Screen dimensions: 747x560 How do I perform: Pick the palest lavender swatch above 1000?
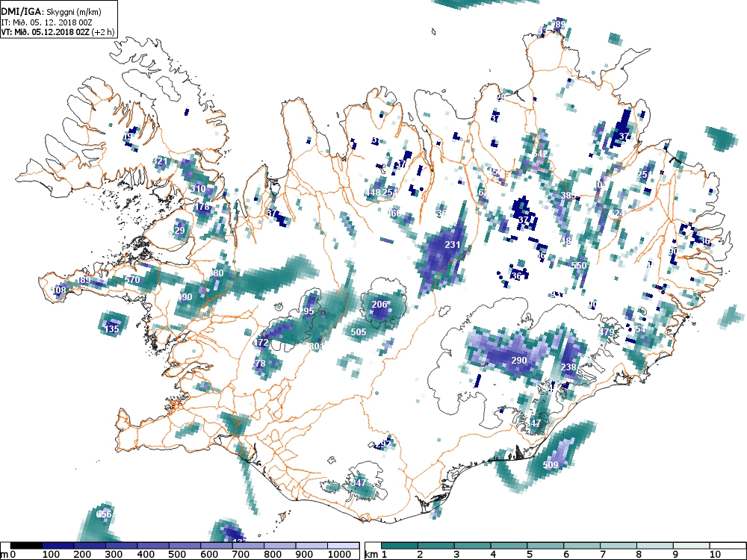344,545
